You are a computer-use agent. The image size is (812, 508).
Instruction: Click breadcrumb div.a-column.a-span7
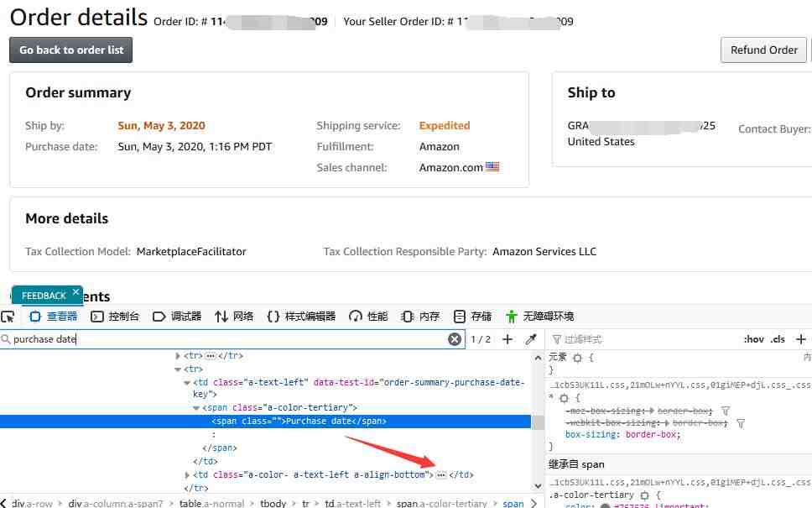(x=116, y=503)
